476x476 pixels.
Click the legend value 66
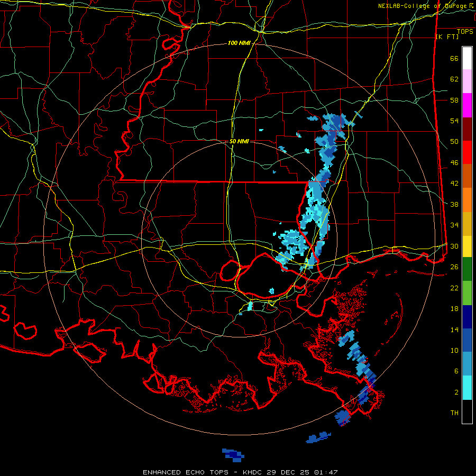click(x=454, y=58)
